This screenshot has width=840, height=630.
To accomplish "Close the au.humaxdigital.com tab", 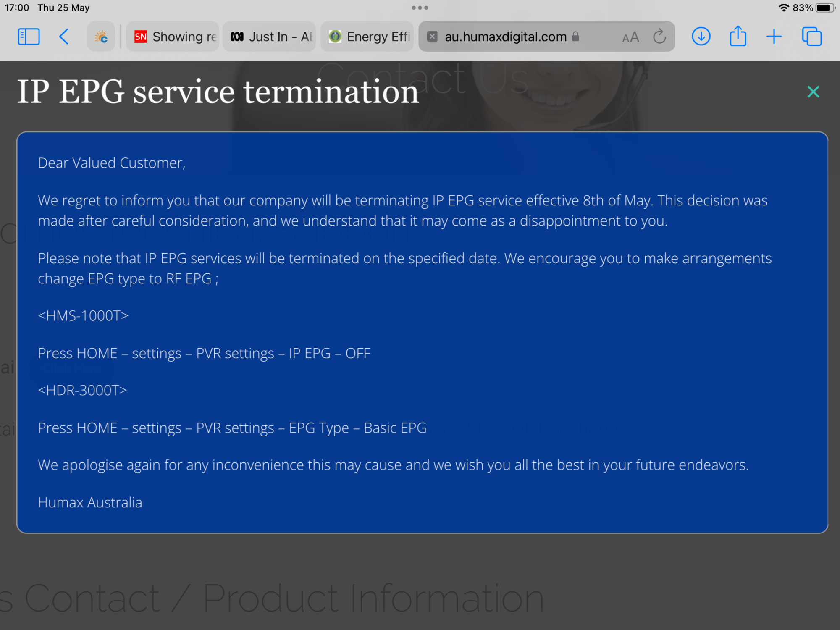I will click(x=432, y=37).
